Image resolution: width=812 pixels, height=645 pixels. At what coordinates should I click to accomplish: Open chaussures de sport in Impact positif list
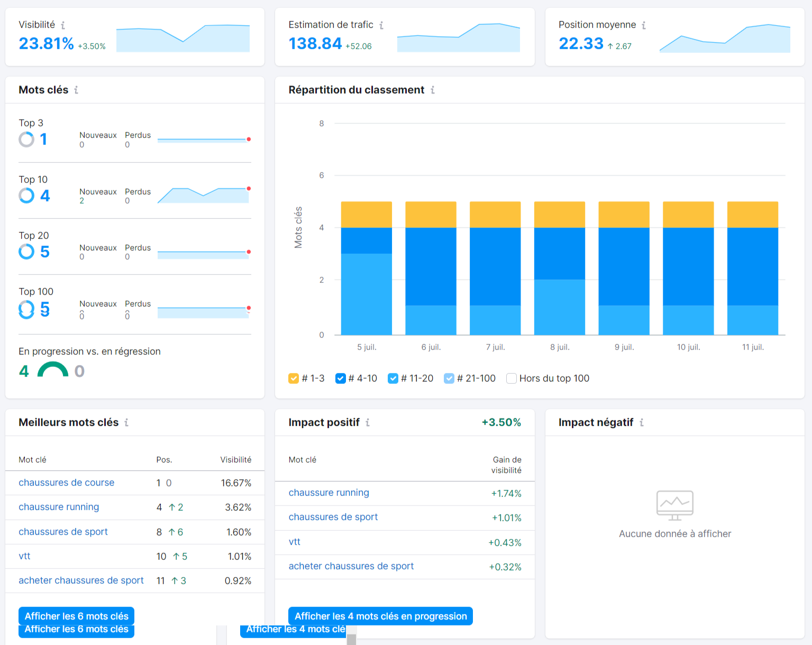pyautogui.click(x=333, y=517)
